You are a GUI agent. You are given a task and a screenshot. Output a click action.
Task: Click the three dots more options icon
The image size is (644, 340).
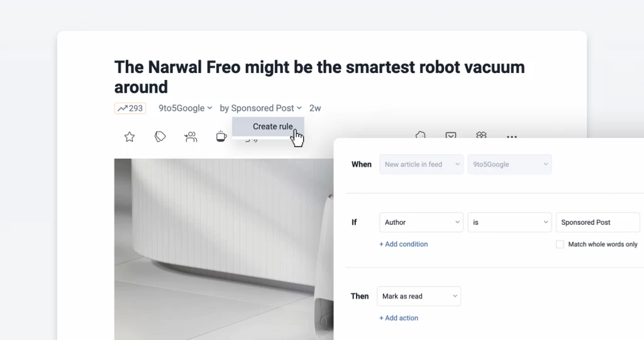[512, 137]
